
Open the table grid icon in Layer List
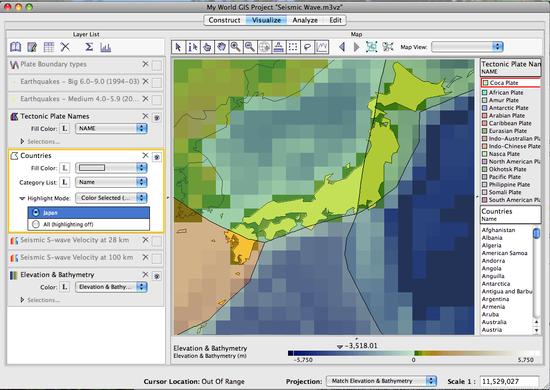click(49, 47)
